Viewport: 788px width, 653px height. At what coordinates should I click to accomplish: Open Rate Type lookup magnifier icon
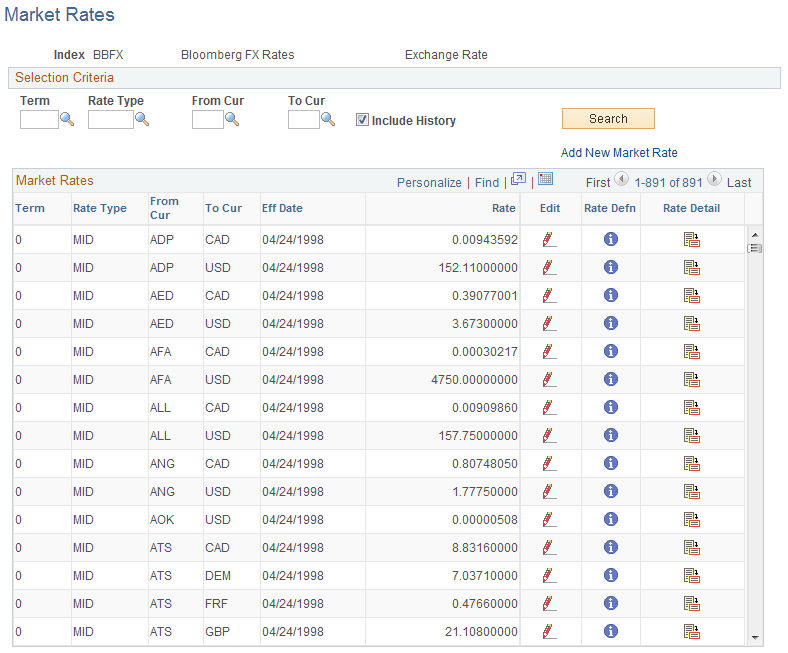click(142, 119)
